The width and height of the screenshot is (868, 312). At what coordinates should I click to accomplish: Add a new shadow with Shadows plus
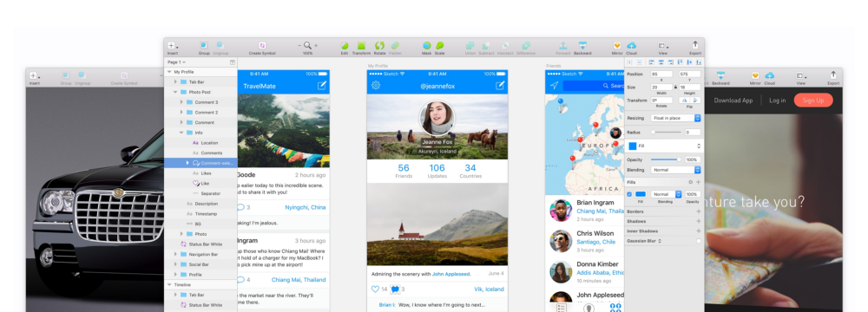click(699, 221)
